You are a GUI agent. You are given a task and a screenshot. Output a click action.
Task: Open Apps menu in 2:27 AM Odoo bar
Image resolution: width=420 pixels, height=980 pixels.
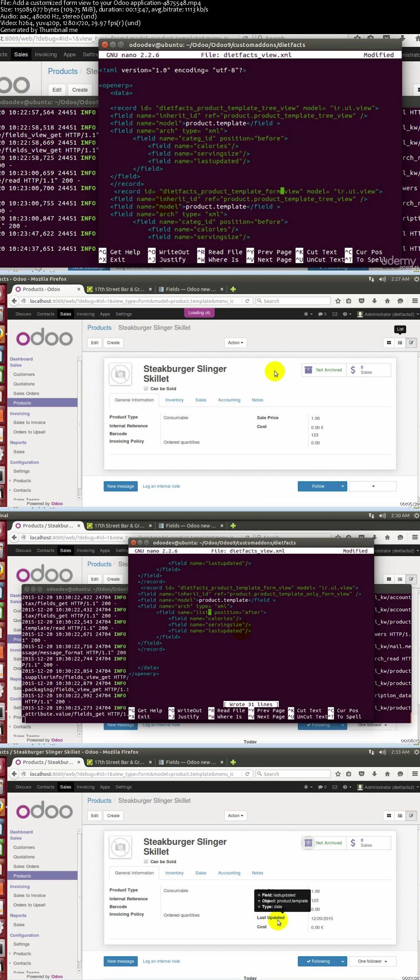coord(105,314)
